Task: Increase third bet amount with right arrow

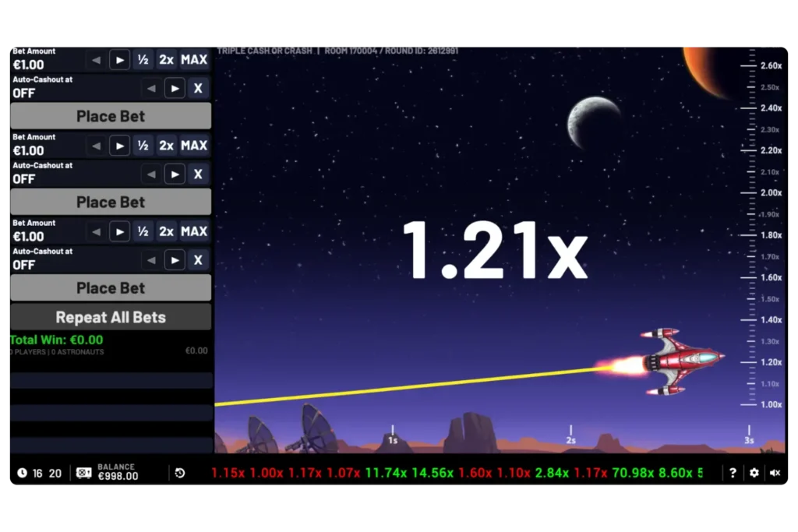Action: click(x=119, y=231)
